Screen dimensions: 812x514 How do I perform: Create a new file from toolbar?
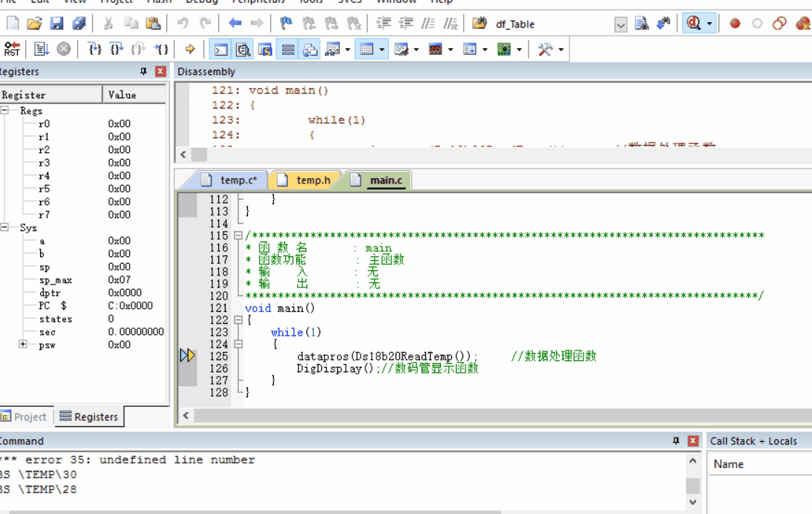pyautogui.click(x=13, y=23)
